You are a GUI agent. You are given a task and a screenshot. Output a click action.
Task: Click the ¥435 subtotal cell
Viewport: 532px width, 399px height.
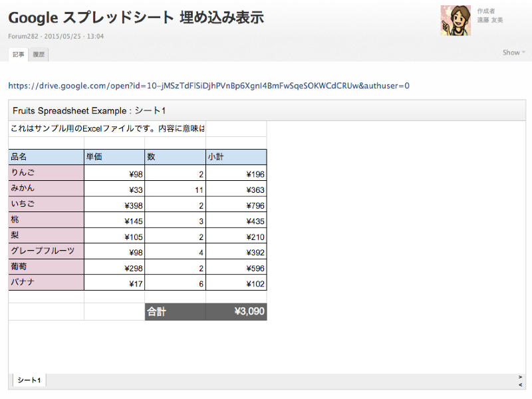pos(236,220)
